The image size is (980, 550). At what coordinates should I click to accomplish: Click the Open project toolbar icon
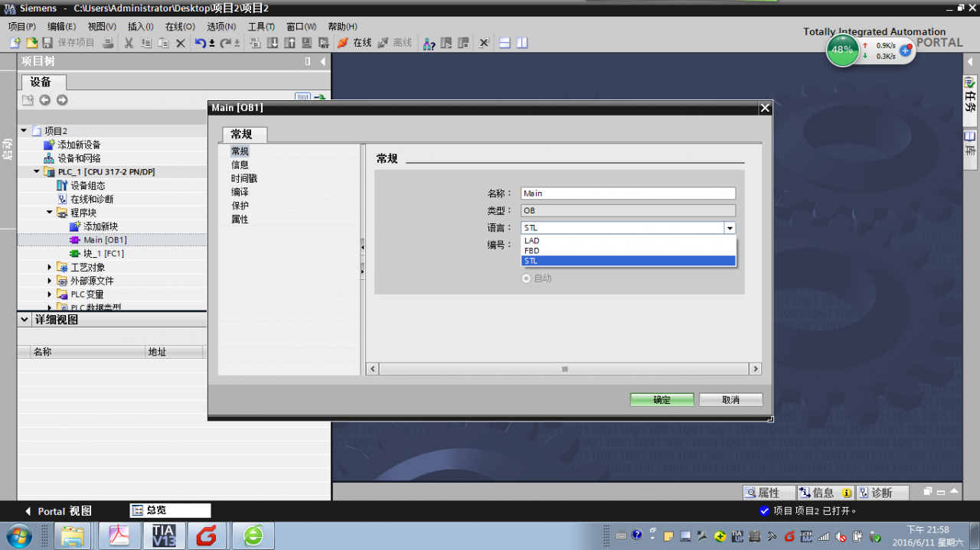pyautogui.click(x=31, y=43)
